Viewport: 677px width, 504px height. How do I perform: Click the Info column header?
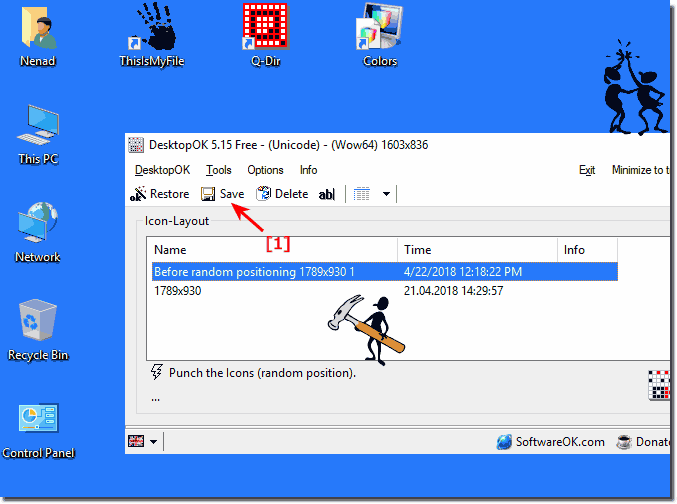(x=587, y=250)
